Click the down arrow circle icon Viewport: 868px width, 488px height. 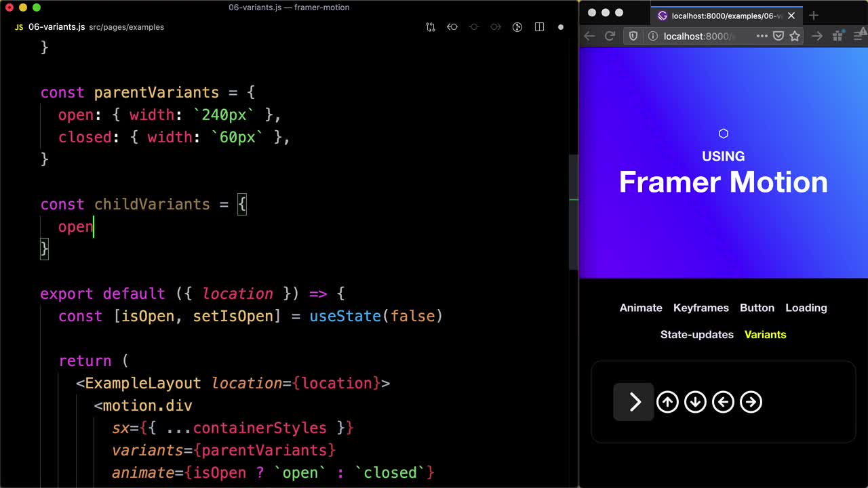pyautogui.click(x=695, y=402)
